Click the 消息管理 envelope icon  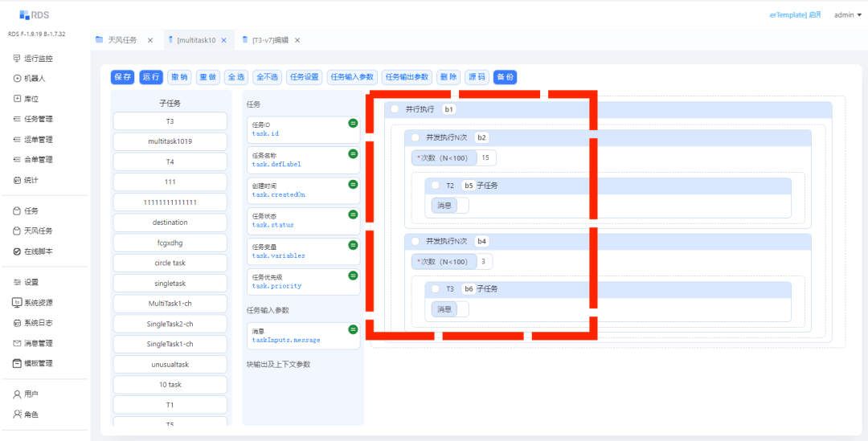(17, 343)
